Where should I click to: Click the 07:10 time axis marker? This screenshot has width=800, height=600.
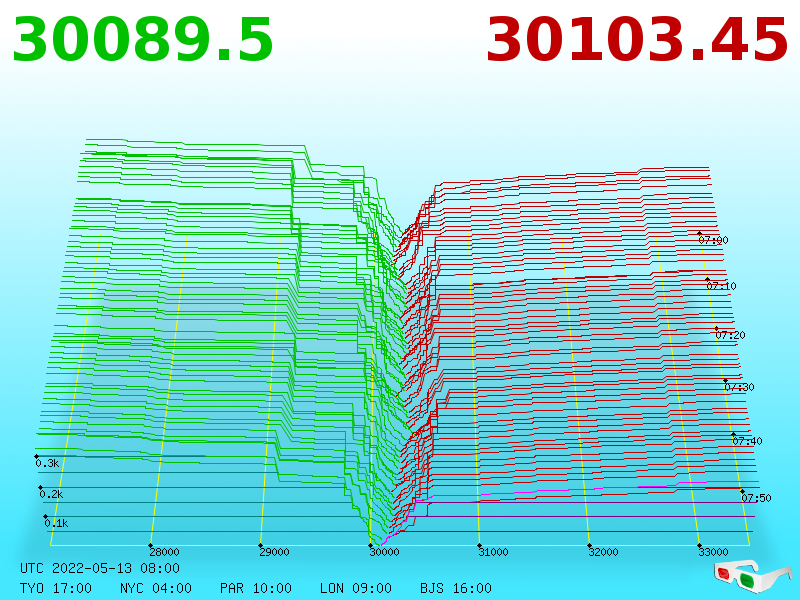click(x=721, y=286)
